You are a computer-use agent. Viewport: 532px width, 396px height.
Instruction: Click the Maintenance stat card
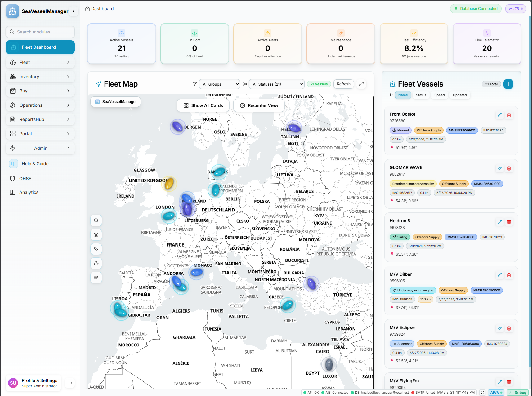click(x=341, y=44)
